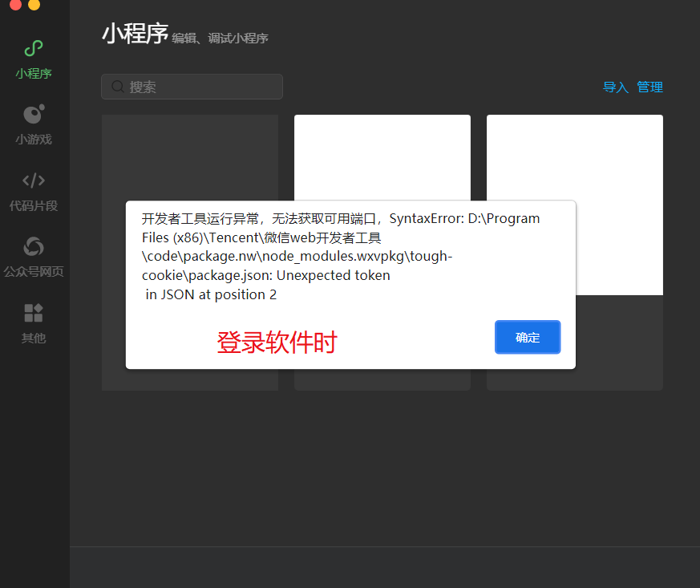Image resolution: width=700 pixels, height=588 pixels.
Task: Click the 小程序 page heading
Action: [x=135, y=34]
